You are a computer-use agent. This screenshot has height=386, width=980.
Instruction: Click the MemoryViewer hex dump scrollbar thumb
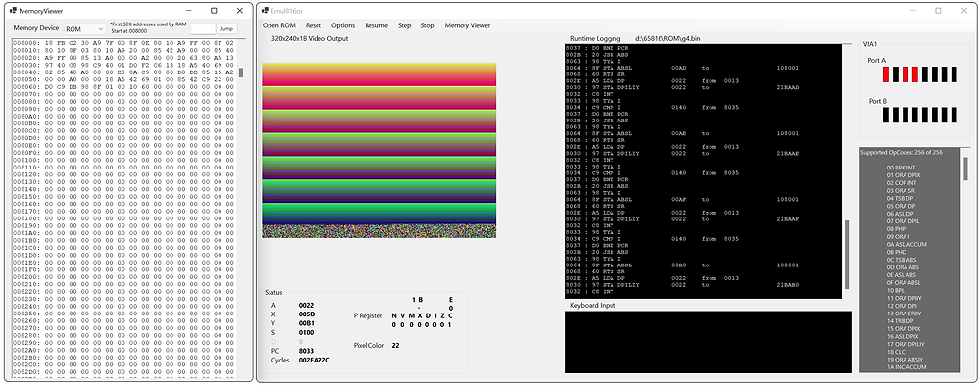(241, 72)
